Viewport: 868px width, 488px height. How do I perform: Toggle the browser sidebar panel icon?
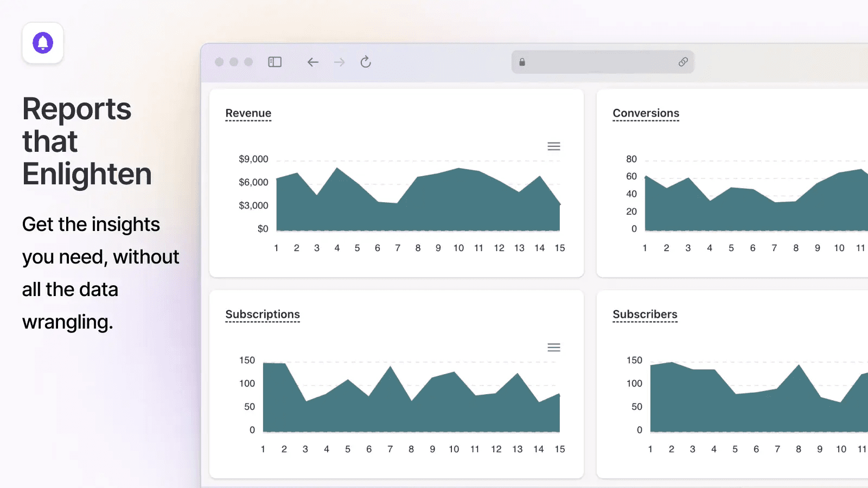pyautogui.click(x=275, y=62)
